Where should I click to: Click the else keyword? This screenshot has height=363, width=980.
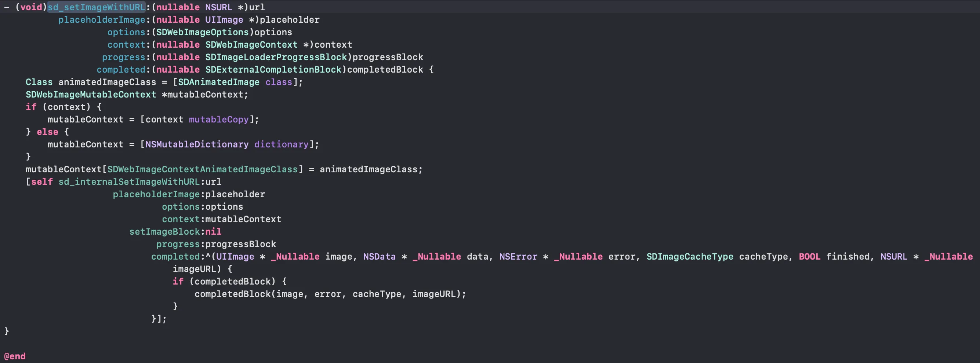coord(48,132)
